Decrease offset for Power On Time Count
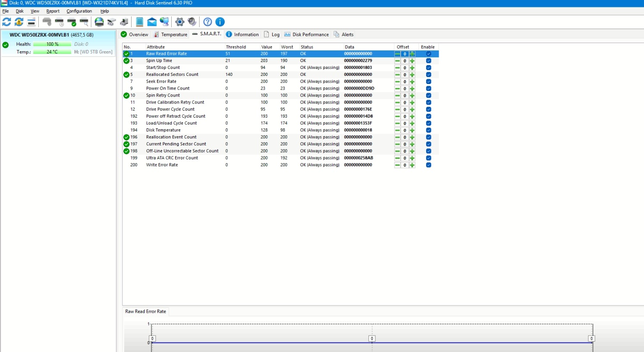Image resolution: width=644 pixels, height=352 pixels. [397, 89]
